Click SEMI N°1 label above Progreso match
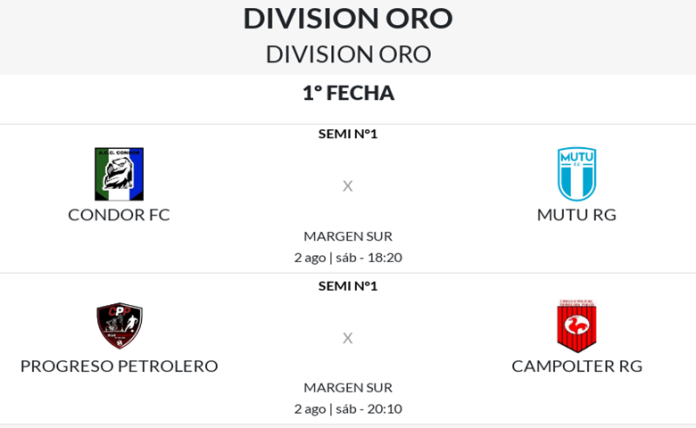The image size is (696, 428). point(348,285)
